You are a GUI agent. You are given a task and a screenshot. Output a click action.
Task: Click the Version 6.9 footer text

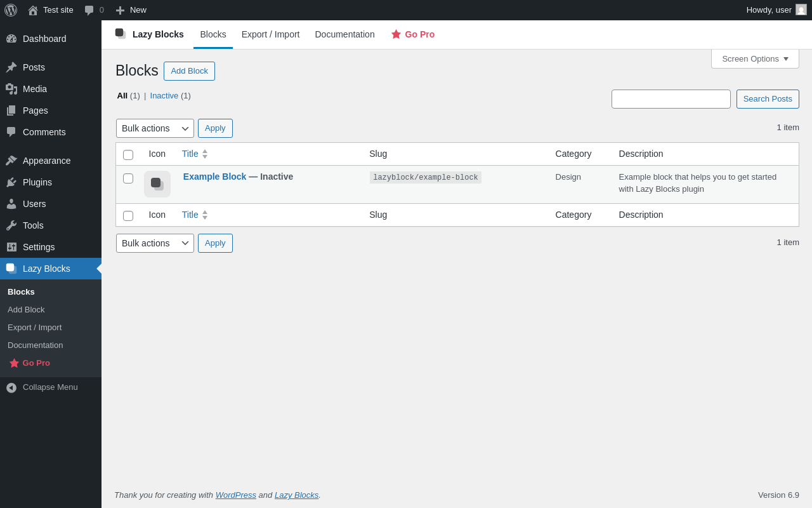coord(778,495)
